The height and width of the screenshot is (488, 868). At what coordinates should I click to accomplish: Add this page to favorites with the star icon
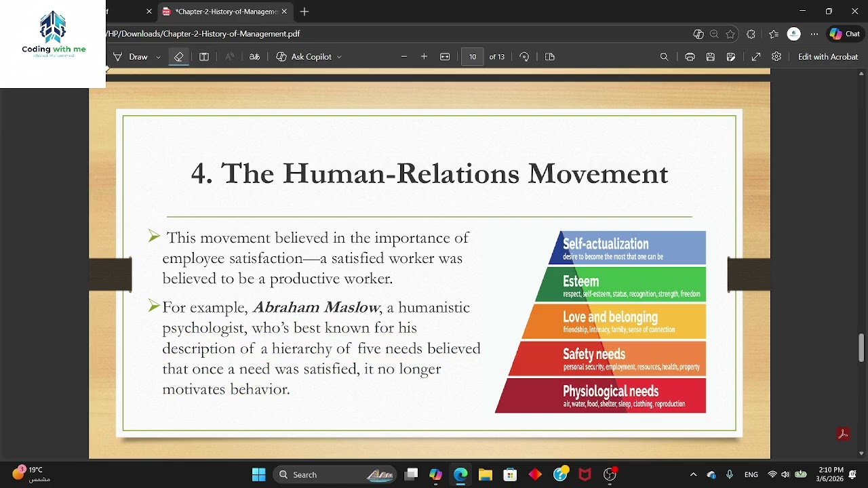coord(730,34)
